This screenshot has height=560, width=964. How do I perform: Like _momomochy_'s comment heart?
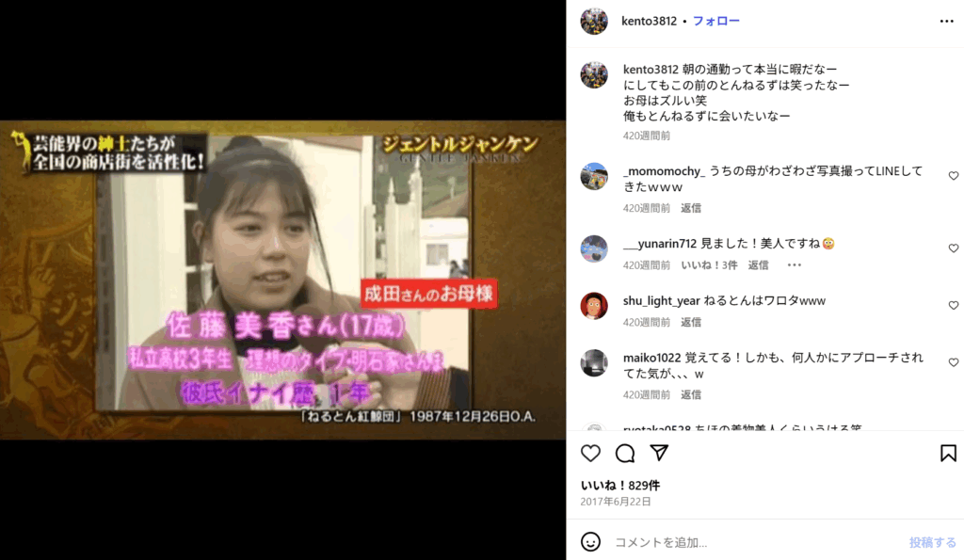[x=954, y=176]
